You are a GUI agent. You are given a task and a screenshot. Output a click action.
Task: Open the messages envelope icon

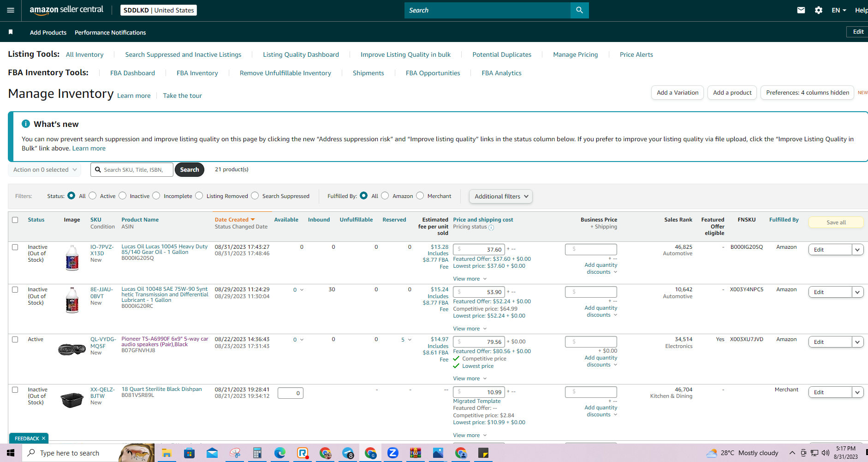pos(801,10)
